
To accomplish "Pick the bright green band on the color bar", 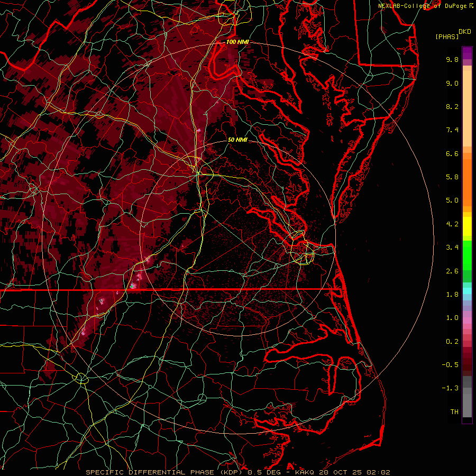I will pos(467,255).
